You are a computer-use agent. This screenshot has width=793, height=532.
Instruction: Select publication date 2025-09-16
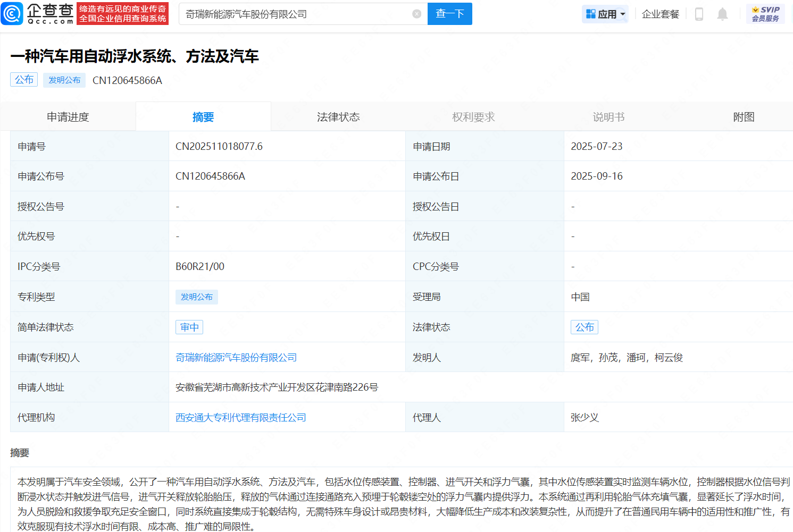pos(597,176)
